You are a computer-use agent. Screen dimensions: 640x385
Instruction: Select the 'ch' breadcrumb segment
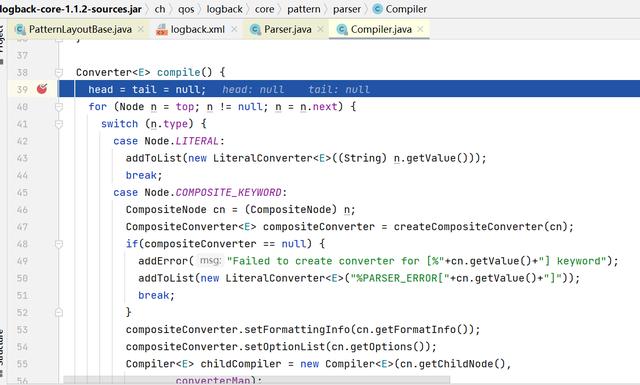(160, 9)
